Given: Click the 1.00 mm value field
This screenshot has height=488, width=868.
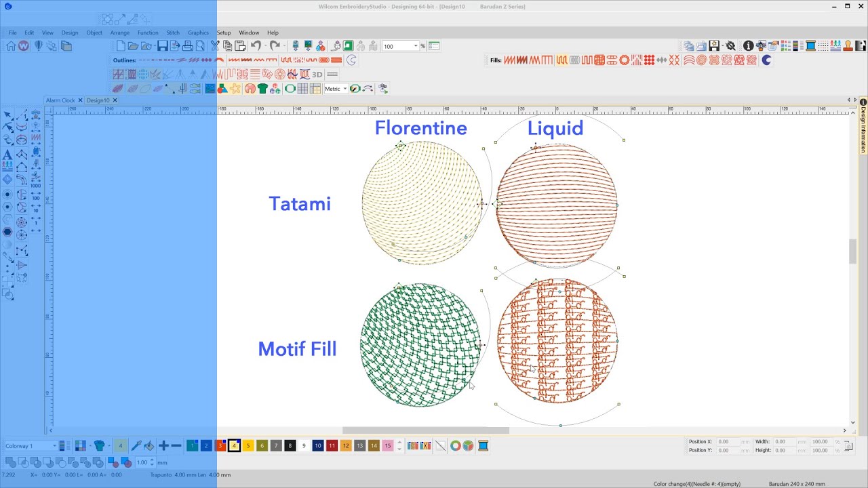Looking at the screenshot, I should [141, 462].
